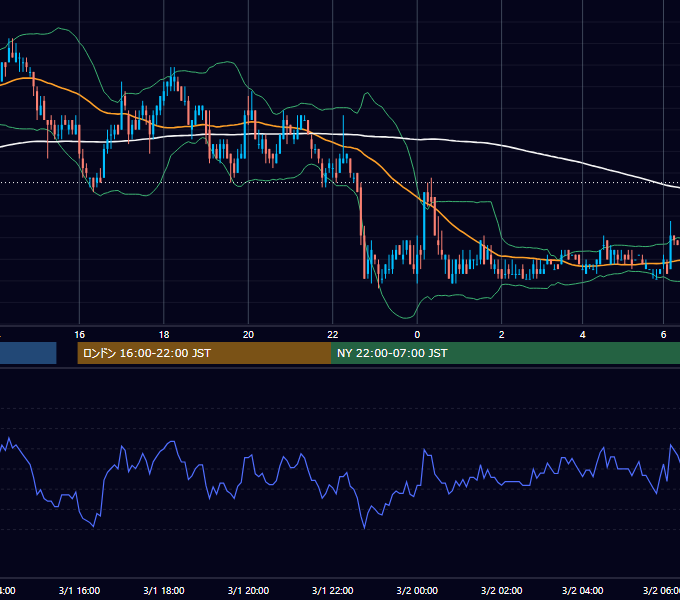The width and height of the screenshot is (680, 600).
Task: Click the 3/2 04:00 label on the oscillator axis
Action: (582, 590)
